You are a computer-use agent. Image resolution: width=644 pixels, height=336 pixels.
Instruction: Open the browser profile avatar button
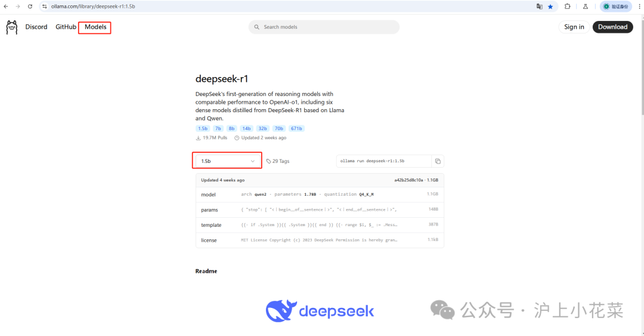tap(615, 7)
